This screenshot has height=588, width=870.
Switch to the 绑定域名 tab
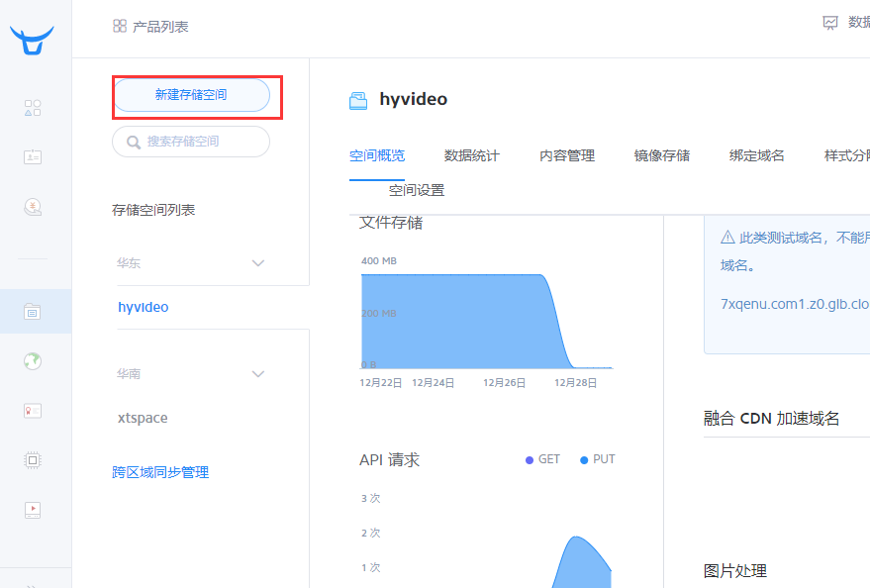click(757, 155)
